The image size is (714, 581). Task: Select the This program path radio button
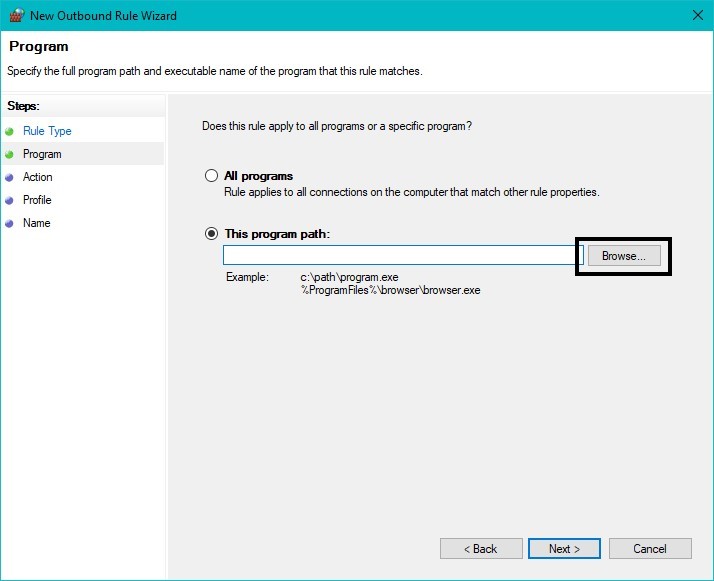(211, 234)
